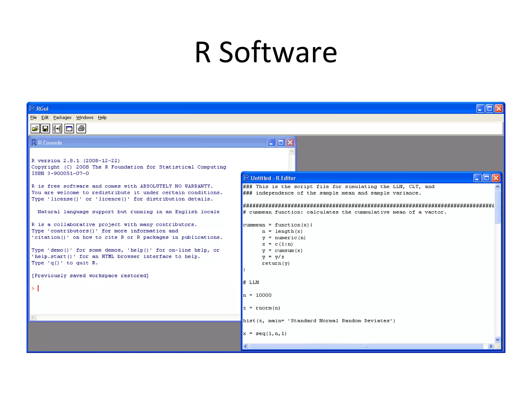532x399 pixels.
Task: Click the RGui R logo icon
Action: point(32,108)
